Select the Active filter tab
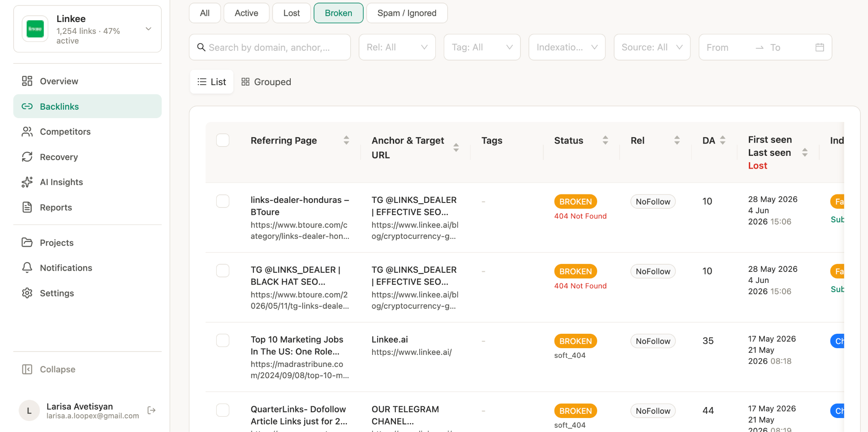Viewport: 868px width, 432px height. pyautogui.click(x=246, y=13)
